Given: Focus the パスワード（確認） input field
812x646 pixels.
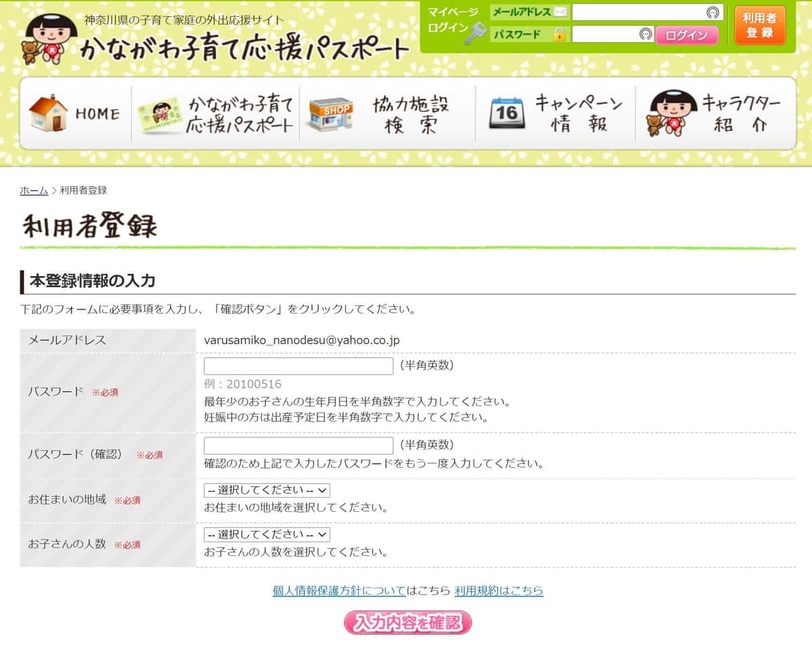Looking at the screenshot, I should coord(298,446).
